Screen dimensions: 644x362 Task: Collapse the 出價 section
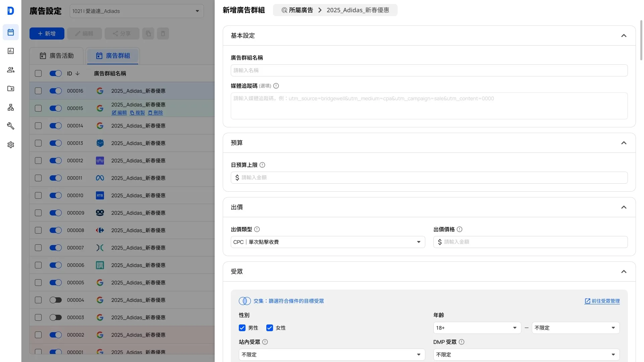pyautogui.click(x=624, y=207)
